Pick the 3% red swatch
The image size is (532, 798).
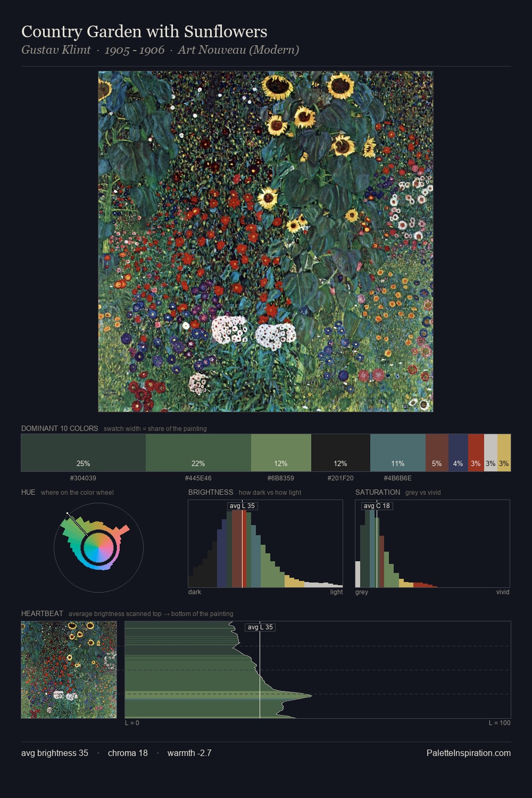point(476,453)
